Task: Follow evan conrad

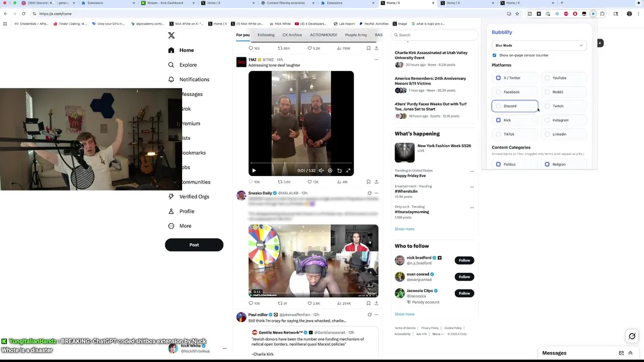Action: click(x=464, y=277)
